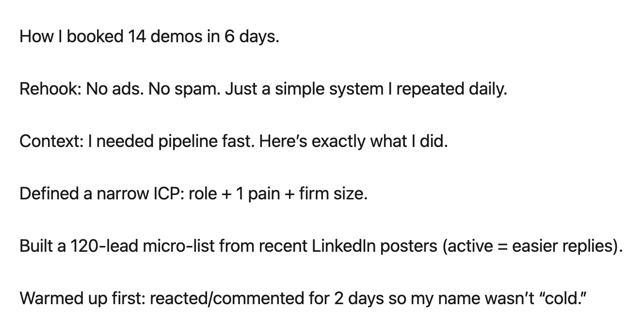The width and height of the screenshot is (644, 326).
Task: Click 'Here's exactly what I did' sentence
Action: (352, 142)
